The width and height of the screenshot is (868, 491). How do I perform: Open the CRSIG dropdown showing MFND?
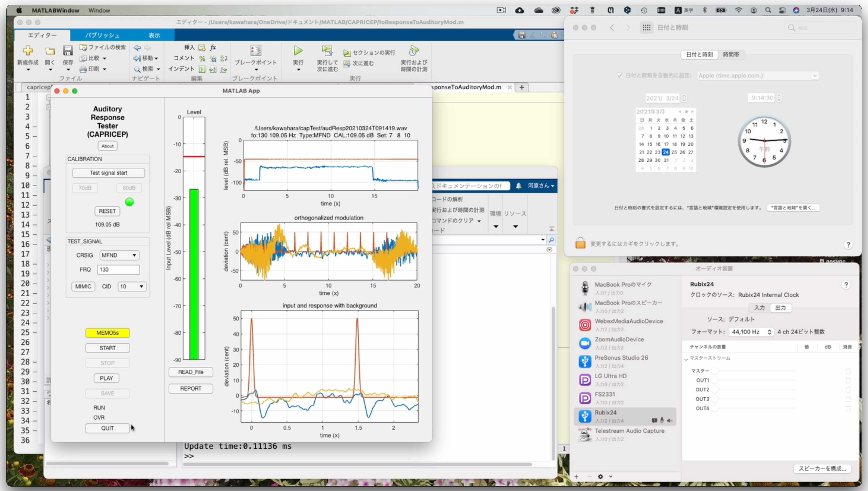(x=119, y=255)
